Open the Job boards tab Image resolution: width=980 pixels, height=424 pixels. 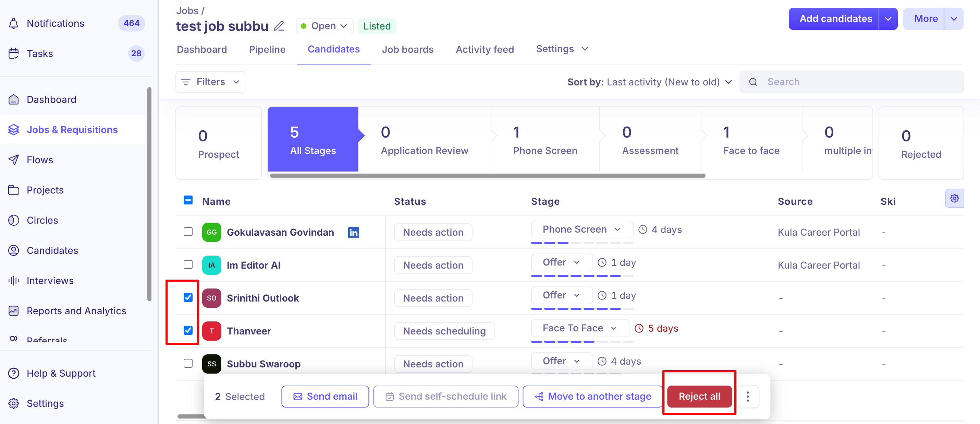click(407, 49)
